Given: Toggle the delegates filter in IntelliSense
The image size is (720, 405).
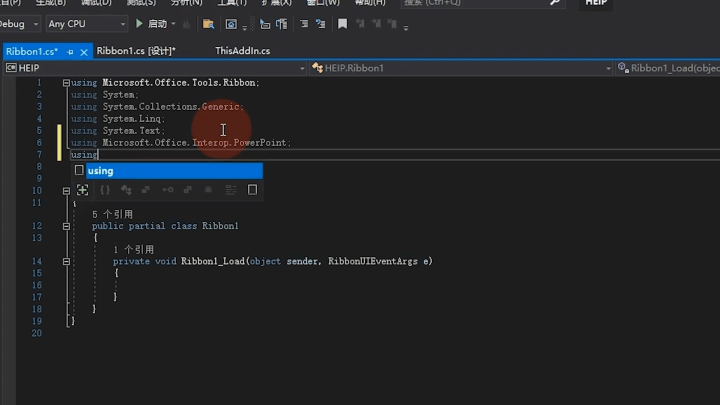Looking at the screenshot, I should pyautogui.click(x=208, y=190).
